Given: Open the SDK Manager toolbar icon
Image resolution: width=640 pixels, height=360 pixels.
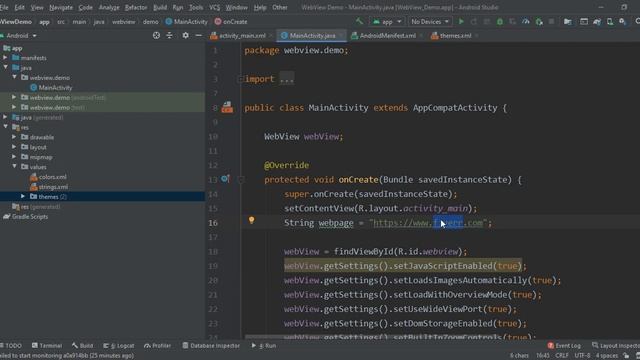Looking at the screenshot, I should pos(622,21).
